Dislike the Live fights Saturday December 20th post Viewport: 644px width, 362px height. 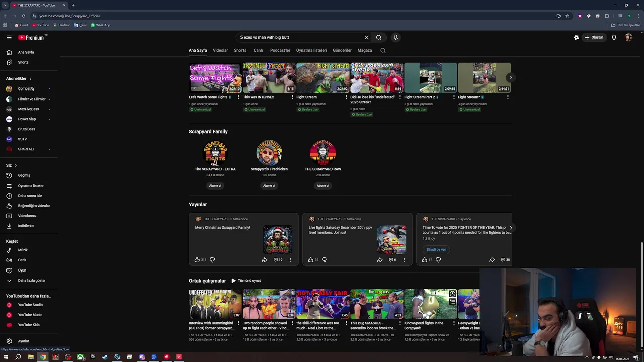(x=325, y=260)
